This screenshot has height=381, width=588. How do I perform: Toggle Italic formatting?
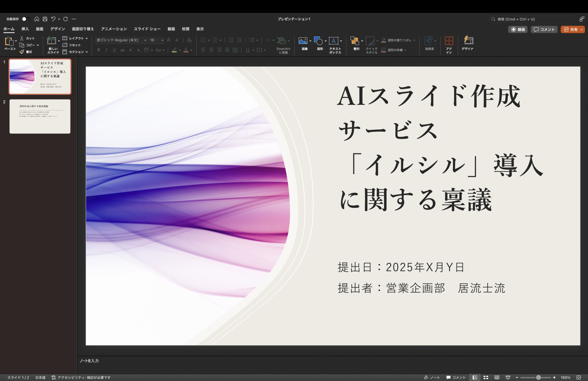107,50
